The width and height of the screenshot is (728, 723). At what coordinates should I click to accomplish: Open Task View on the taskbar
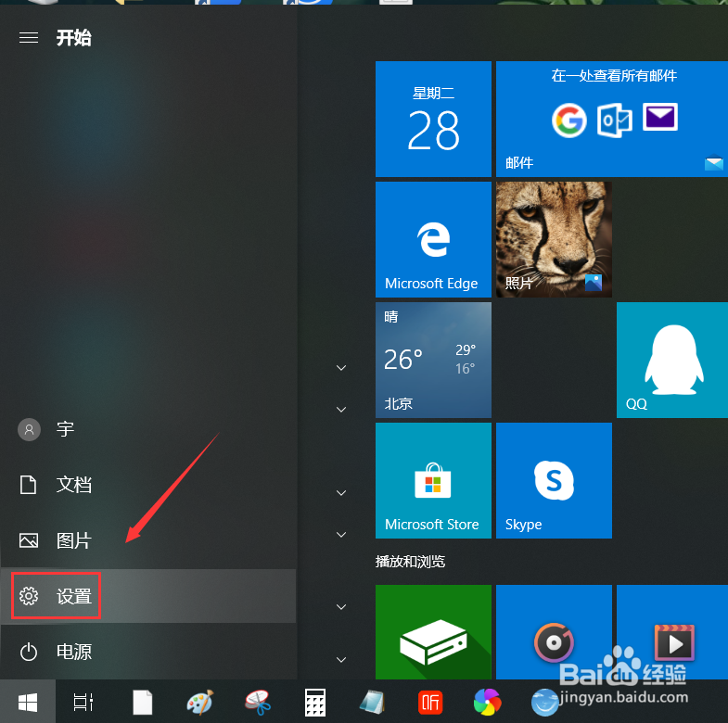pyautogui.click(x=83, y=702)
